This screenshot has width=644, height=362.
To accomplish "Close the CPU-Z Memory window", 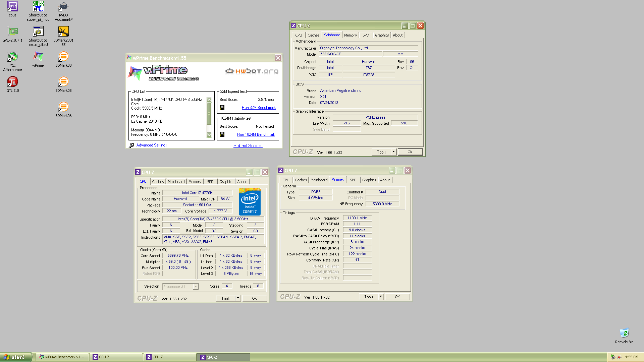I will pyautogui.click(x=408, y=171).
